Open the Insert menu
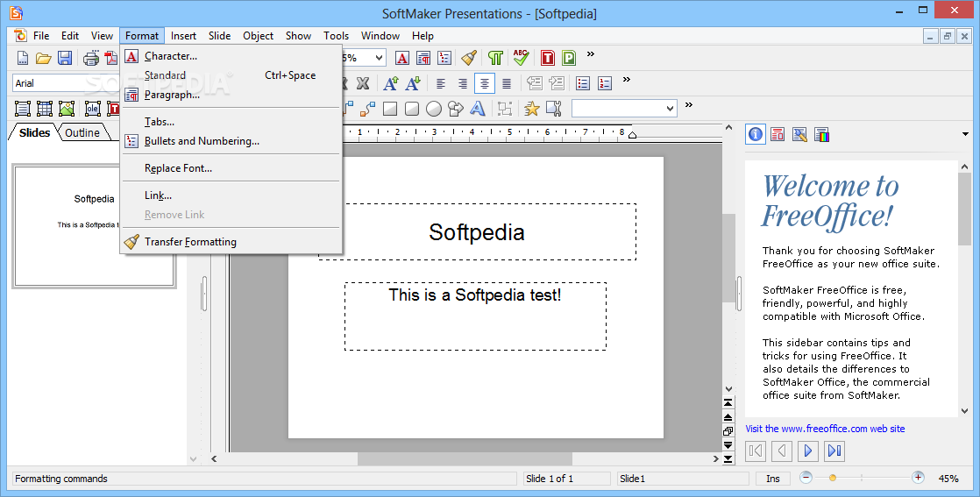 (183, 36)
